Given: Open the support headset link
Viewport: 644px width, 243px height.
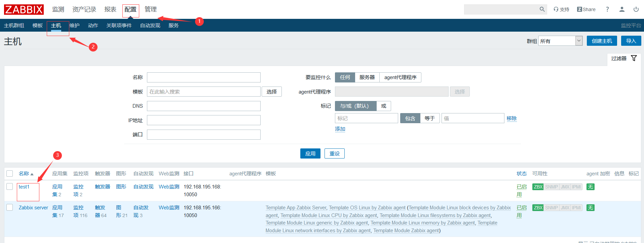Looking at the screenshot, I should tap(561, 9).
